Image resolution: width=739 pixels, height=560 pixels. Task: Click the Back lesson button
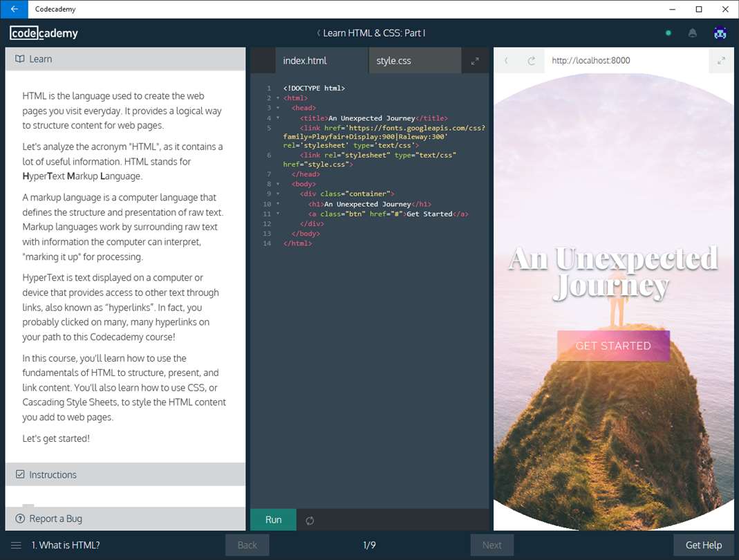click(247, 545)
